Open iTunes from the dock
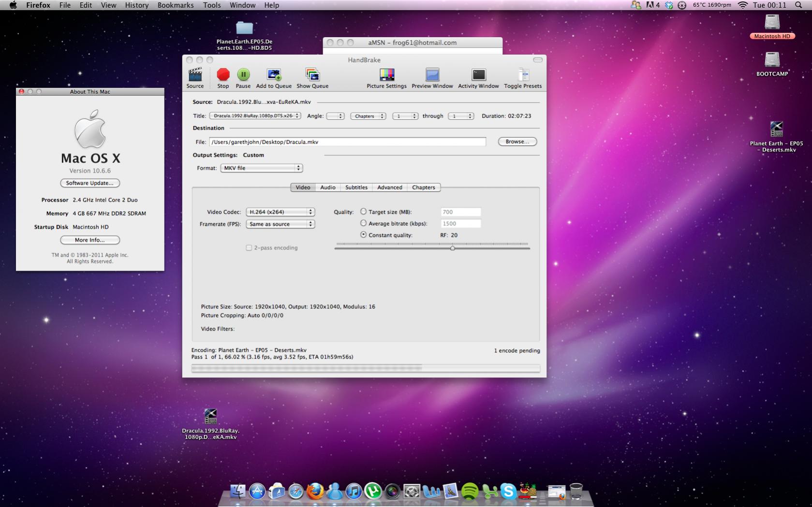This screenshot has width=812, height=507. coord(354,492)
